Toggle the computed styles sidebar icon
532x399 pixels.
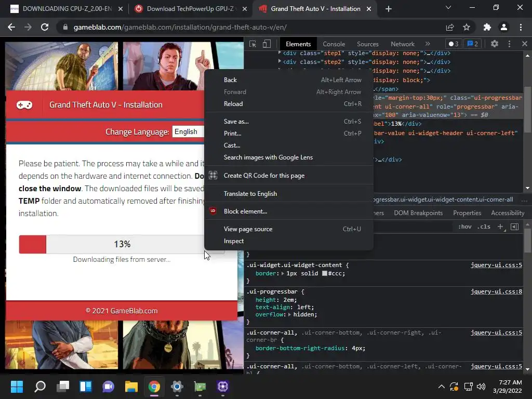tap(515, 227)
